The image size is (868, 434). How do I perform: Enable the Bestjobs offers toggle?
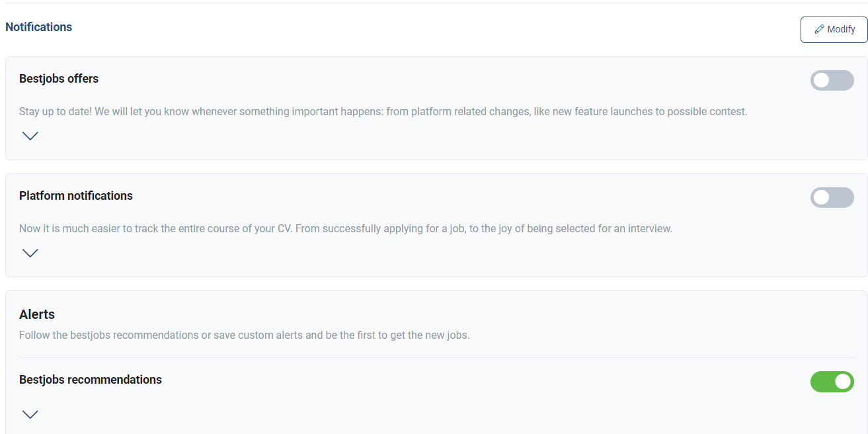click(832, 80)
